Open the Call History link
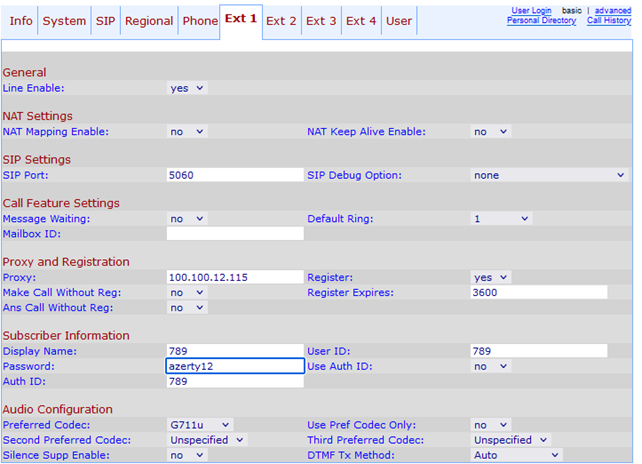The image size is (642, 464). click(608, 20)
